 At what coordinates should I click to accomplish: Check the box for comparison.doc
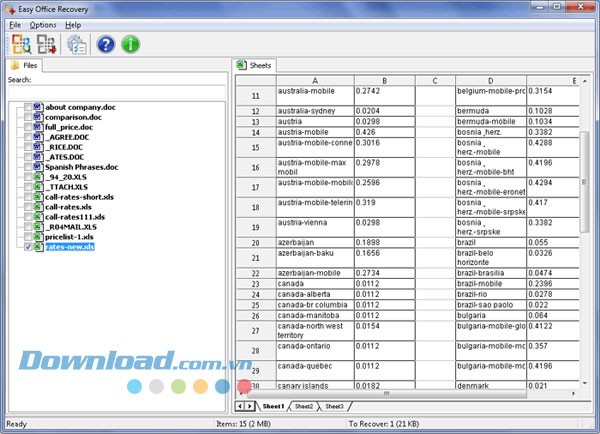pos(27,117)
